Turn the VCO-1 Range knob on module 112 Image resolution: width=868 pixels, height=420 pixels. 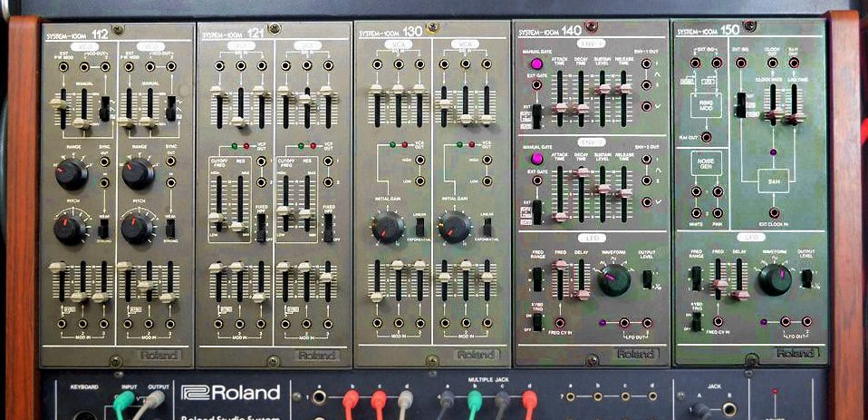[x=71, y=173]
